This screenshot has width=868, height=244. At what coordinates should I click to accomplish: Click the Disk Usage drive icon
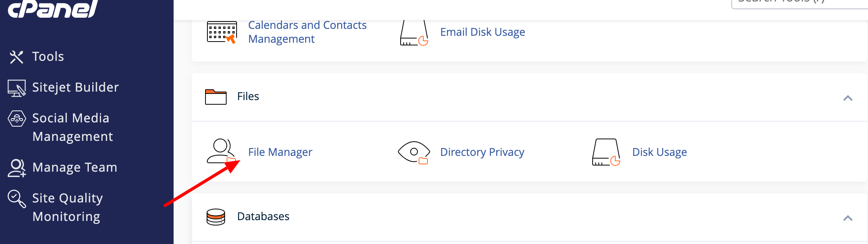click(606, 152)
